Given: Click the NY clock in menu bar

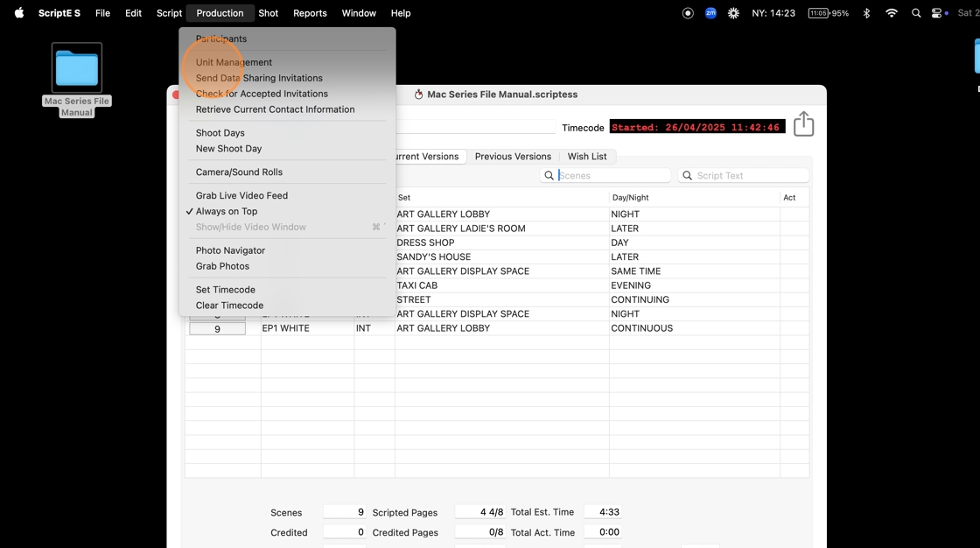Looking at the screenshot, I should coord(773,13).
